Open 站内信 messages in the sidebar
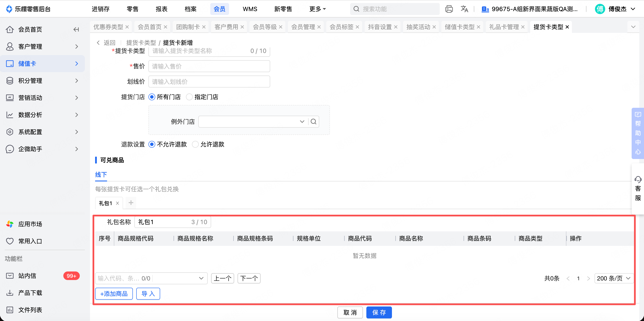The height and width of the screenshot is (321, 644). pos(27,276)
